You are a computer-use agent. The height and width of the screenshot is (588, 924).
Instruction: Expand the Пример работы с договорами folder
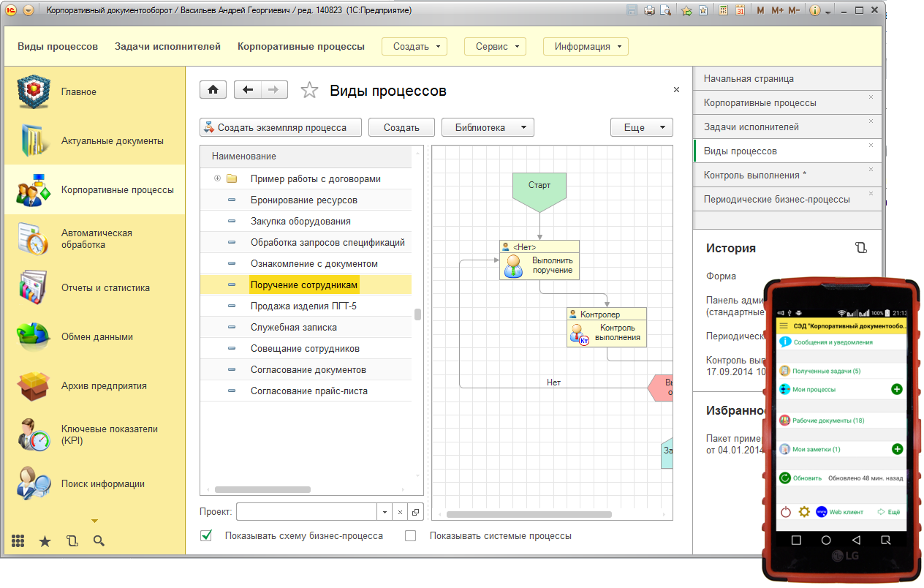coord(217,178)
